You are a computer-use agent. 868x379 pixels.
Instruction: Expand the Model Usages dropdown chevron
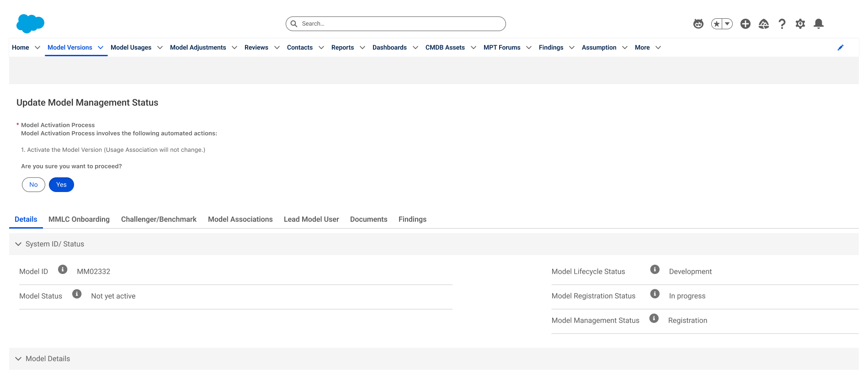click(x=160, y=48)
